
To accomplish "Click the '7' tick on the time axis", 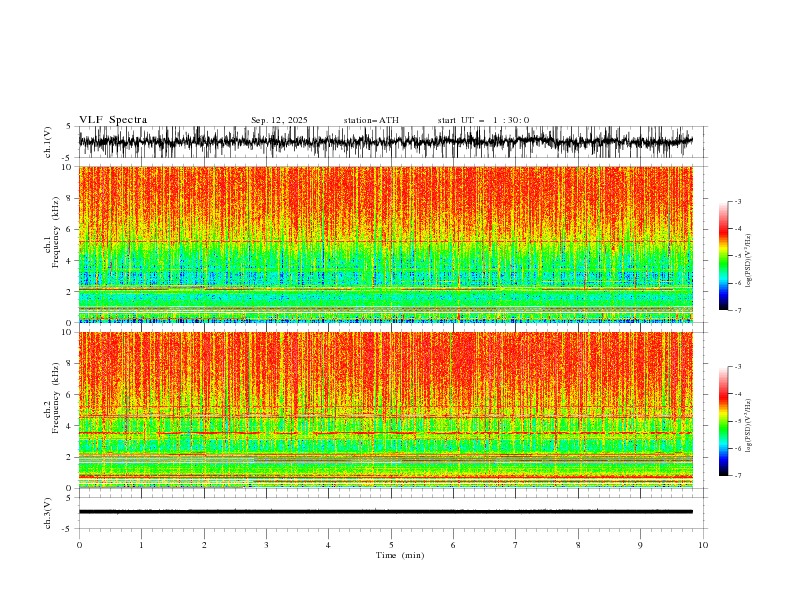I will (x=516, y=545).
